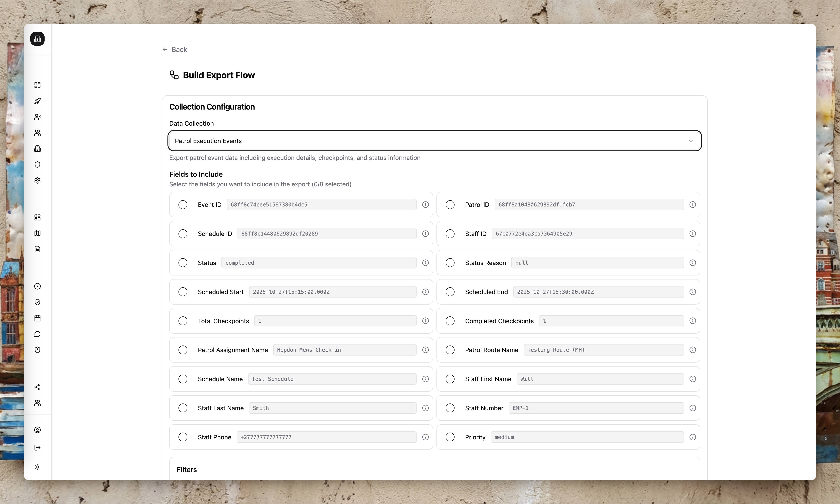Screen dimensions: 840x504
Task: Open the Data Collection dropdown
Action: pyautogui.click(x=434, y=141)
